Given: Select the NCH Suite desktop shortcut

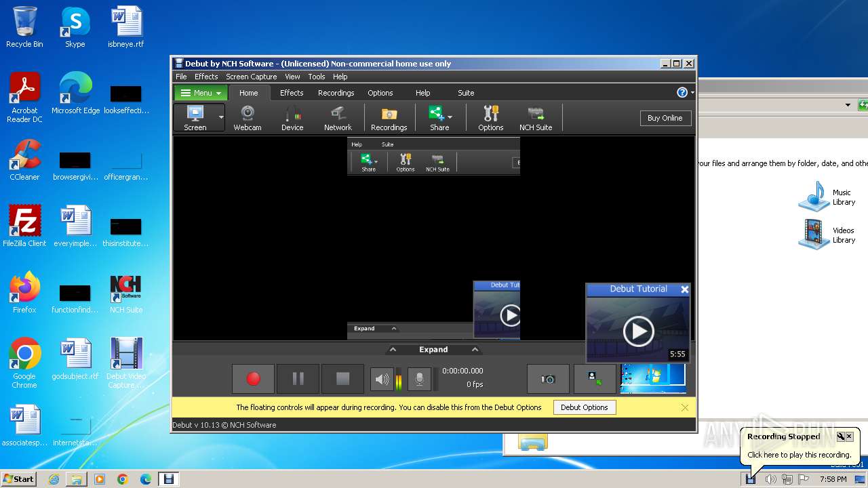Looking at the screenshot, I should coord(125,293).
